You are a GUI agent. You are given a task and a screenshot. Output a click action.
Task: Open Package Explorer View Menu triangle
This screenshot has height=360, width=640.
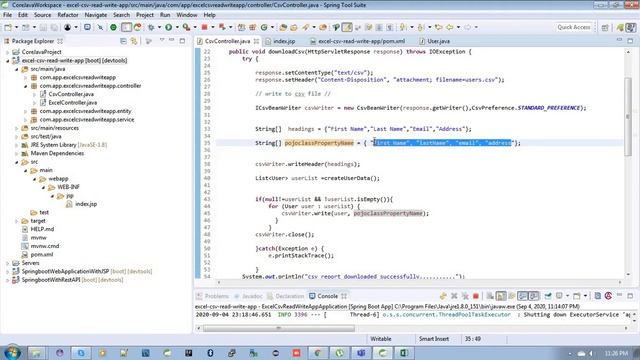tap(162, 40)
